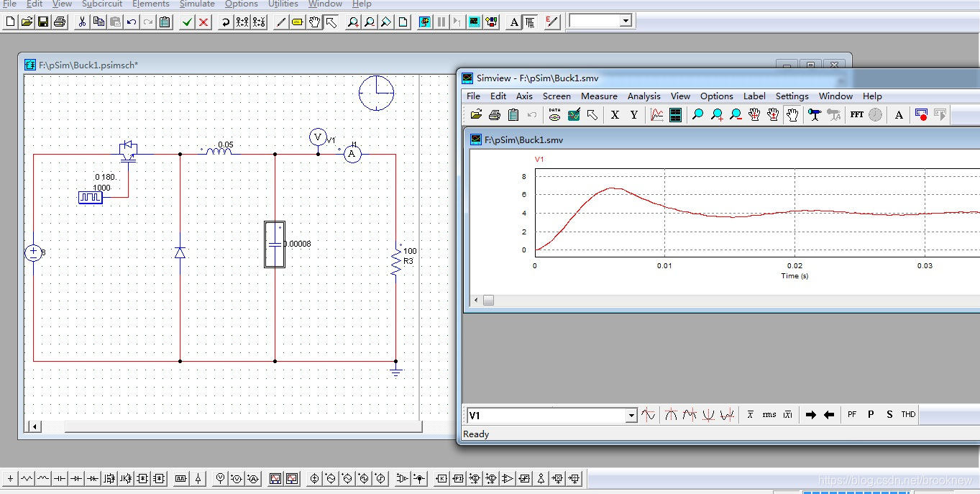
Task: Open the Utilities menu in PSIM
Action: 283,4
